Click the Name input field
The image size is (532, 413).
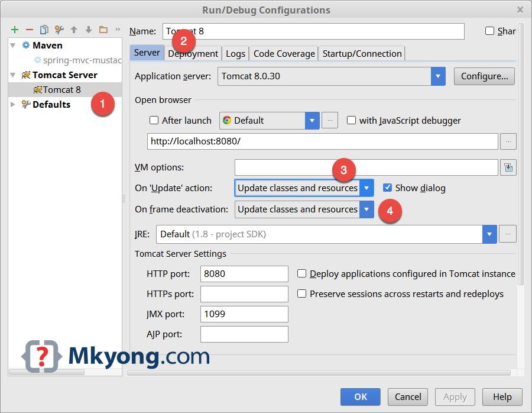pyautogui.click(x=313, y=31)
